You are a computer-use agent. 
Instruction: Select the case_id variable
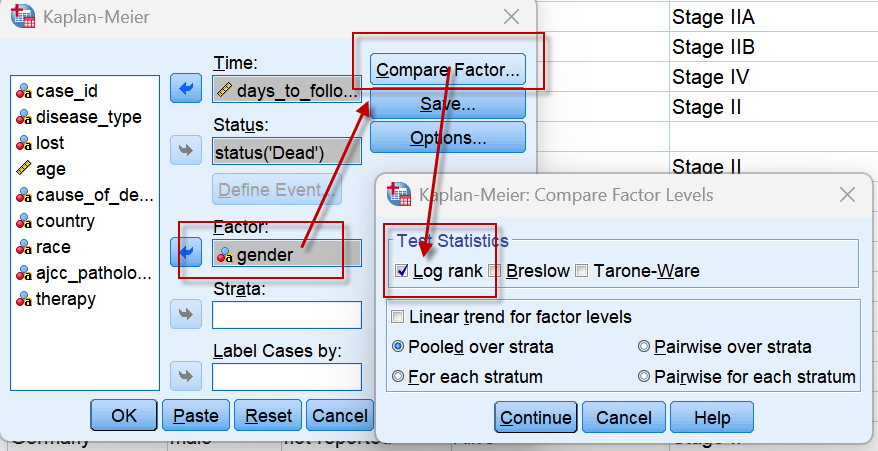[66, 91]
